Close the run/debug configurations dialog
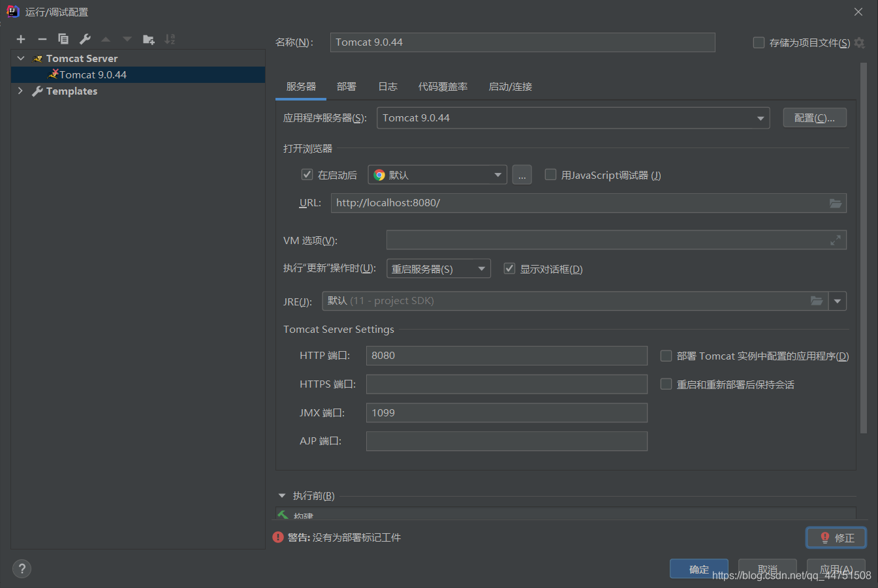Image resolution: width=878 pixels, height=588 pixels. 858,12
